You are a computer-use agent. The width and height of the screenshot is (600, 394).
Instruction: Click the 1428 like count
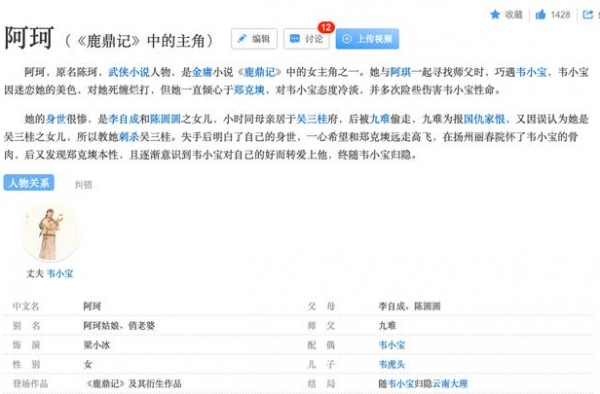pos(561,15)
